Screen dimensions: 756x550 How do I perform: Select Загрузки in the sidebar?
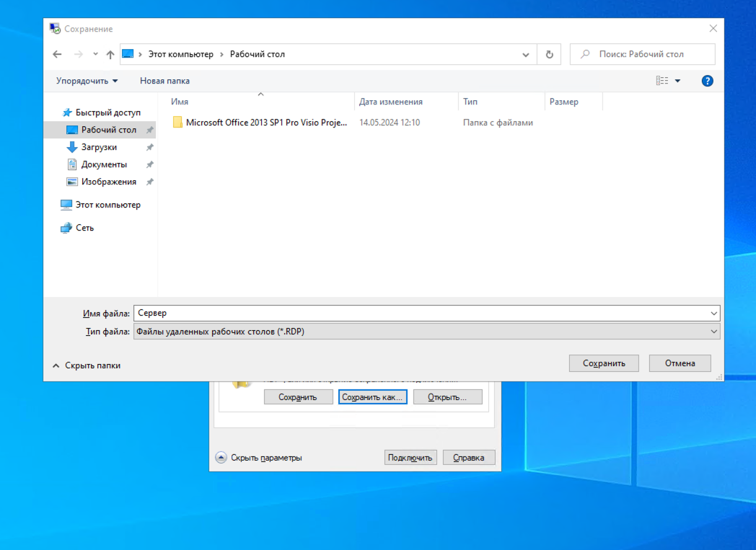[x=99, y=147]
